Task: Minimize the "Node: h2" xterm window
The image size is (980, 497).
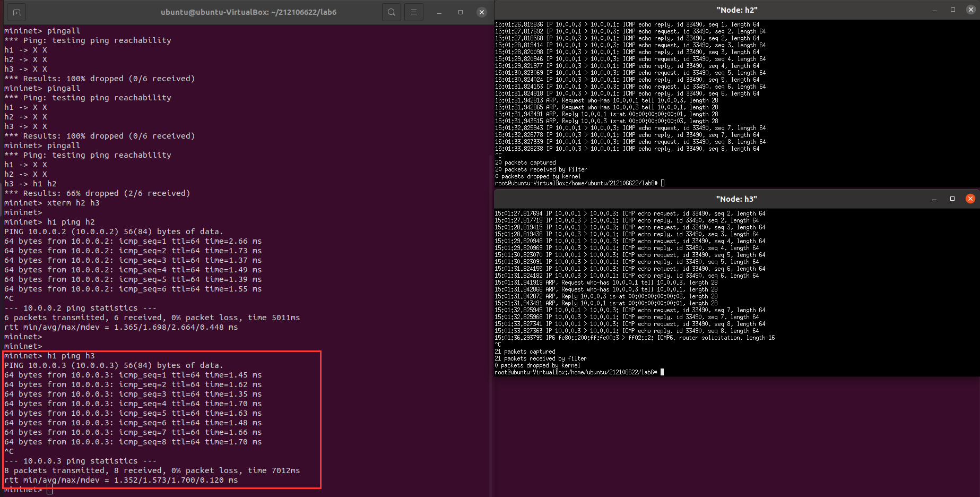Action: pyautogui.click(x=935, y=10)
